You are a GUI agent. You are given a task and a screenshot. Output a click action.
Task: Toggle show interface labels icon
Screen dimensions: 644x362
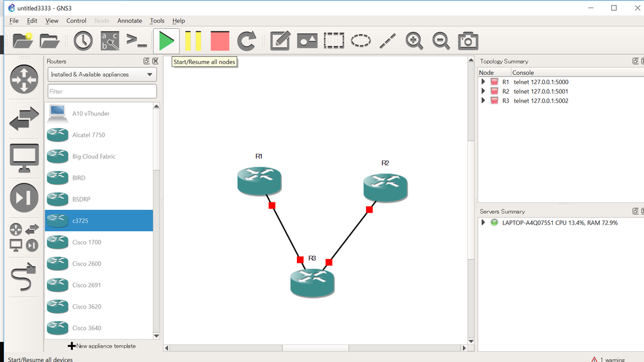[x=109, y=41]
